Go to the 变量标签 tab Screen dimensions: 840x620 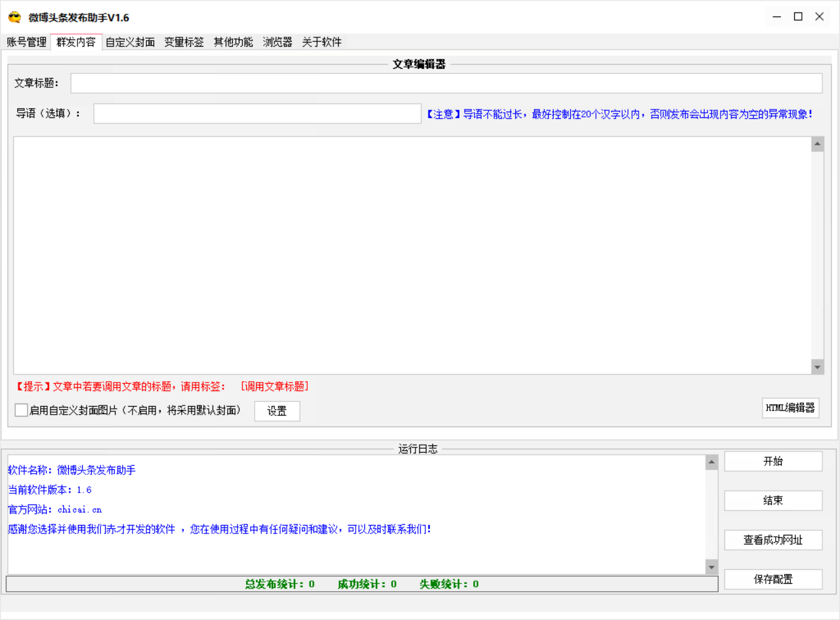click(x=184, y=42)
